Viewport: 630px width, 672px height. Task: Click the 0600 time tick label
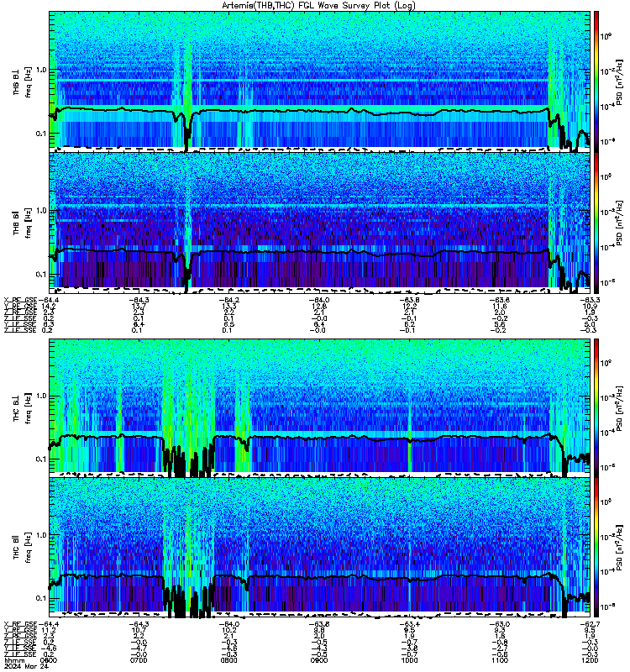pyautogui.click(x=49, y=660)
